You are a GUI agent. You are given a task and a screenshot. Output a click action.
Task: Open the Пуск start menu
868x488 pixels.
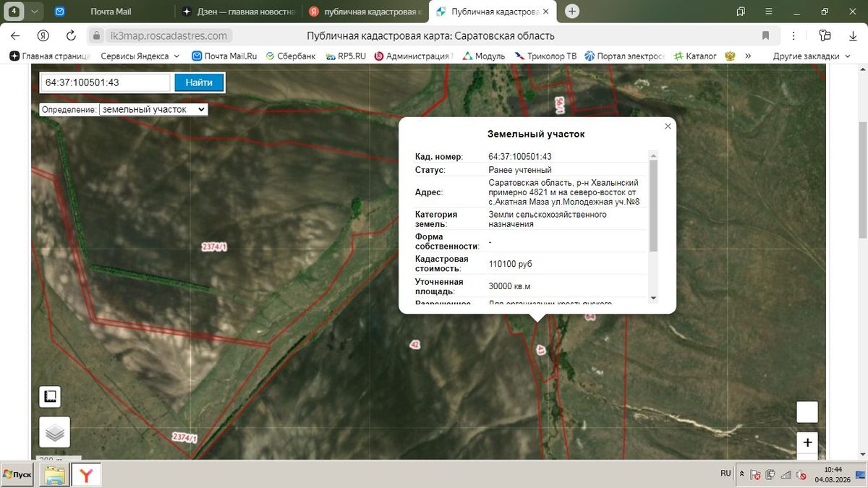coord(18,474)
